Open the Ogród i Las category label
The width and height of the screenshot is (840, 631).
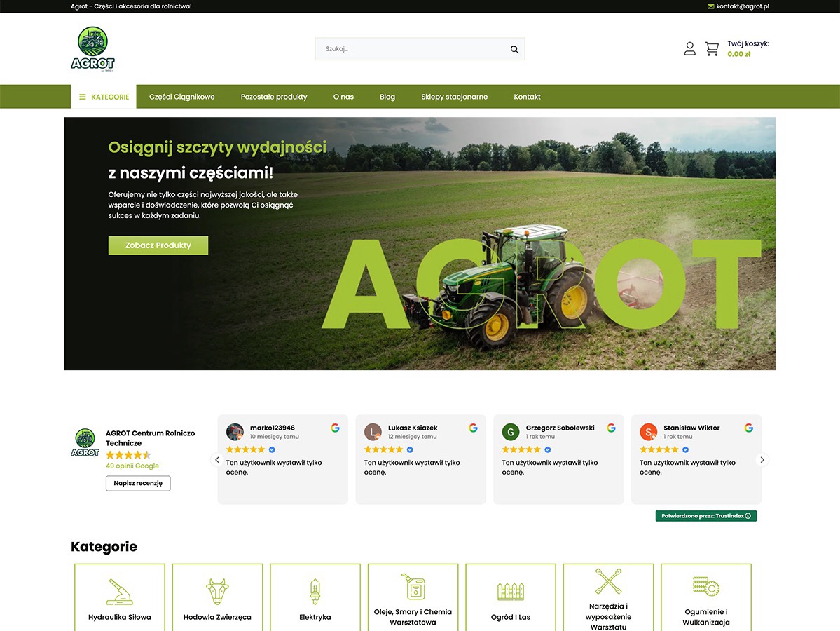(x=511, y=617)
